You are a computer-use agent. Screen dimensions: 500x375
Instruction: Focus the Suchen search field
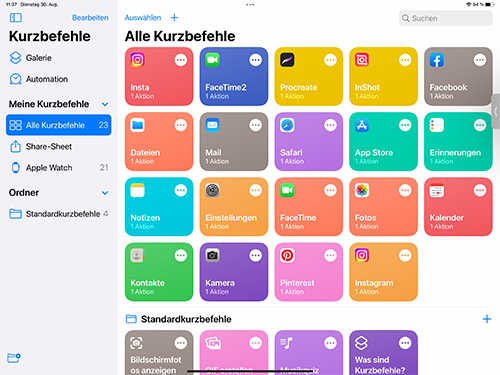pos(446,18)
